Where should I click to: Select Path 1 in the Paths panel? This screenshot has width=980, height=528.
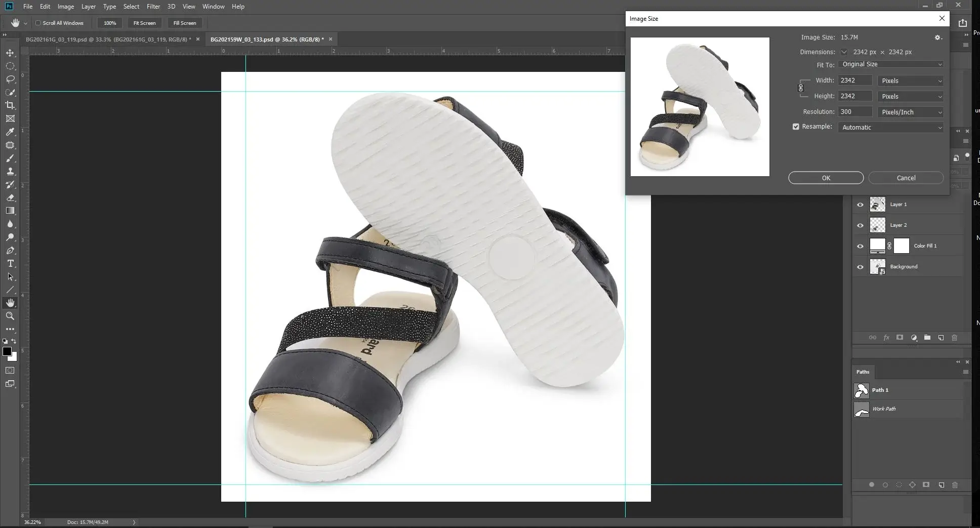pyautogui.click(x=881, y=390)
